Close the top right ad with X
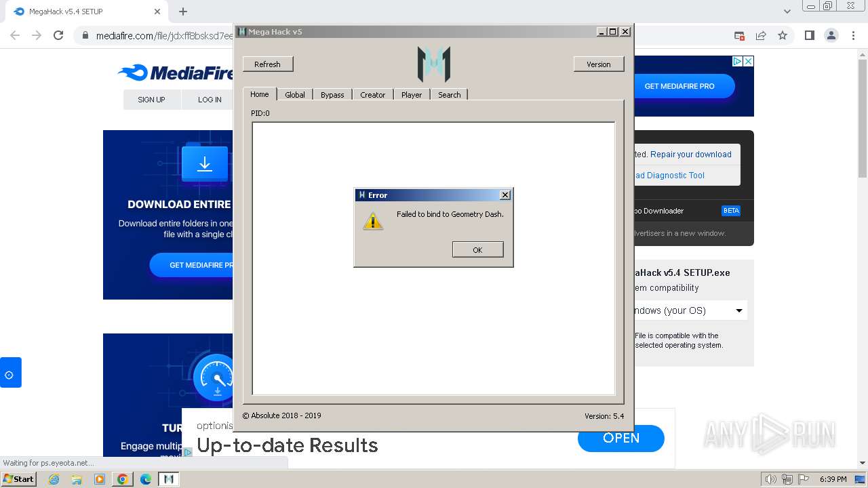Image resolution: width=868 pixels, height=488 pixels. pyautogui.click(x=748, y=61)
